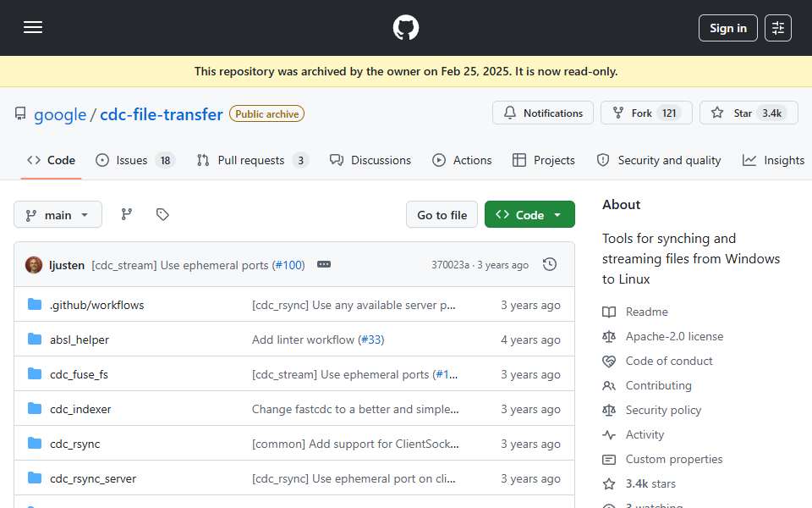Click '4 years ago' in absl_helper row

pyautogui.click(x=530, y=340)
